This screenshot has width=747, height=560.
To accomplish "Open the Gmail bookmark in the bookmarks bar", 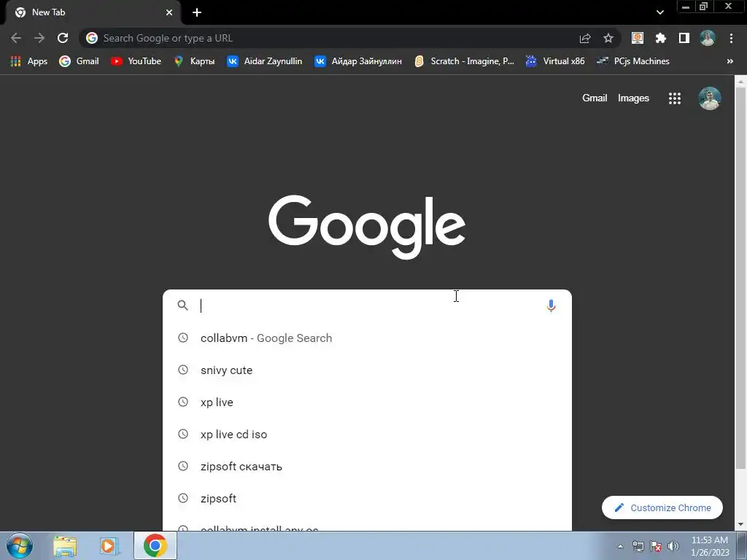I will pyautogui.click(x=79, y=61).
